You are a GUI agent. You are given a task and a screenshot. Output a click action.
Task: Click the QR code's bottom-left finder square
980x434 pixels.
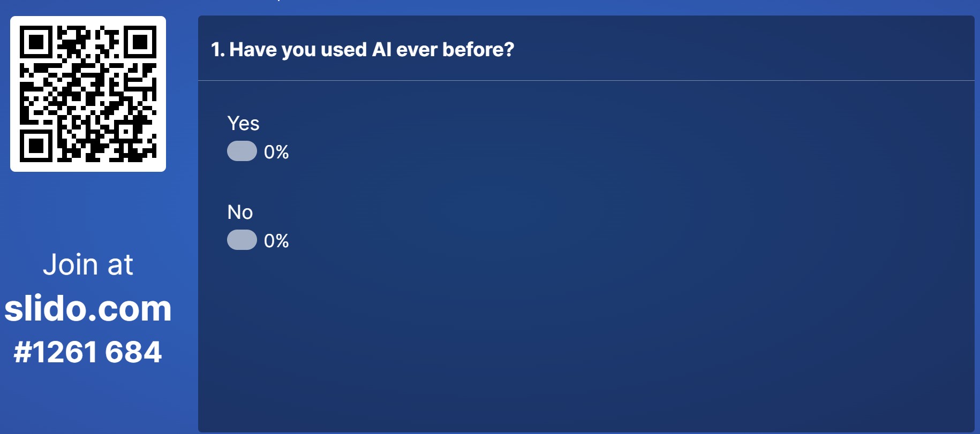[36, 146]
